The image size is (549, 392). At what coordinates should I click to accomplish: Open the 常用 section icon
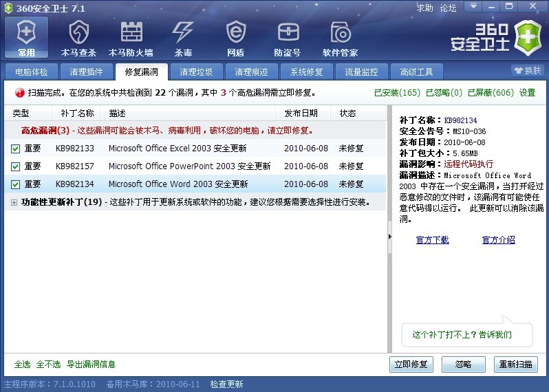[26, 37]
